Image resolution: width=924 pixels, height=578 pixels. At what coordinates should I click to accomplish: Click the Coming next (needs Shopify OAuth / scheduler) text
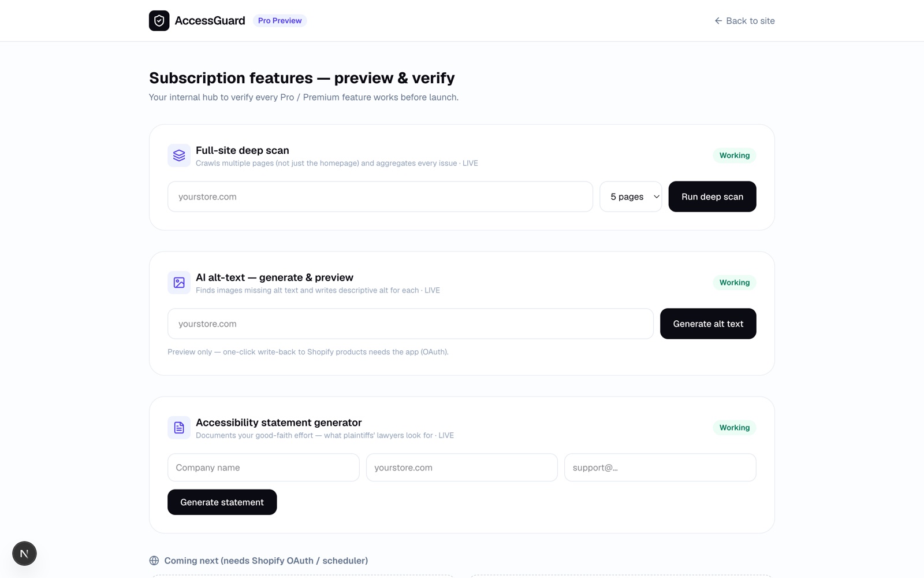pos(266,561)
